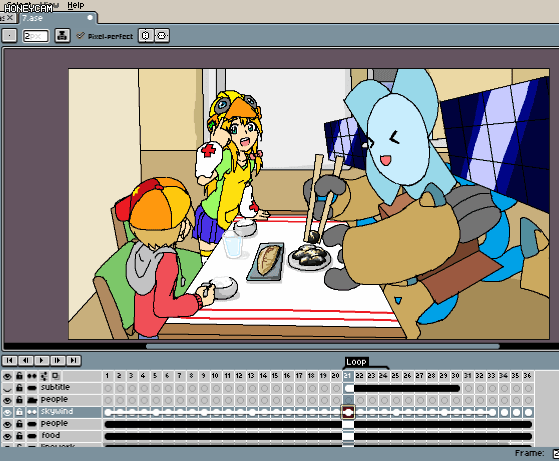The width and height of the screenshot is (559, 461).
Task: Select empty subtitle cel at frame 1
Action: pyautogui.click(x=108, y=388)
